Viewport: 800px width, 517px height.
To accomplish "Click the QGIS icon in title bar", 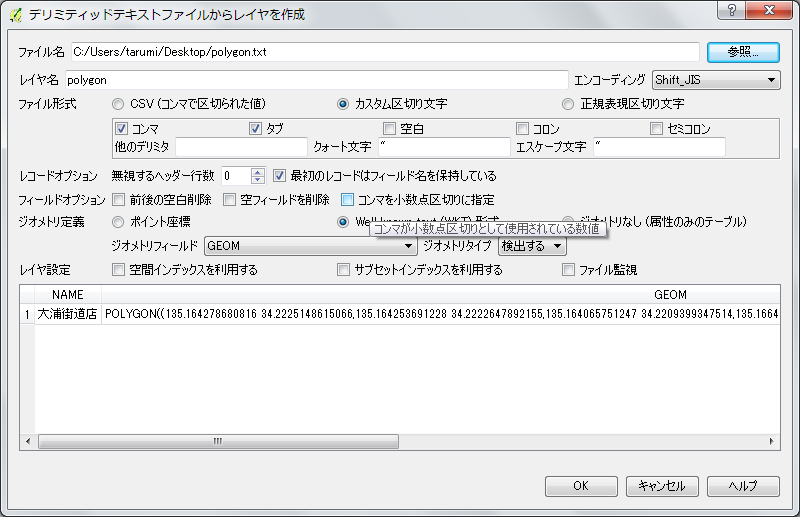I will pos(14,14).
